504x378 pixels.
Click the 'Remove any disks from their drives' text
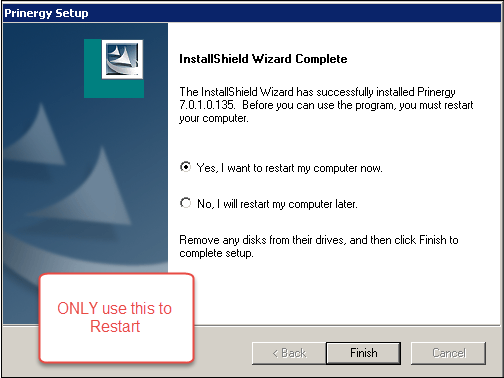point(262,240)
